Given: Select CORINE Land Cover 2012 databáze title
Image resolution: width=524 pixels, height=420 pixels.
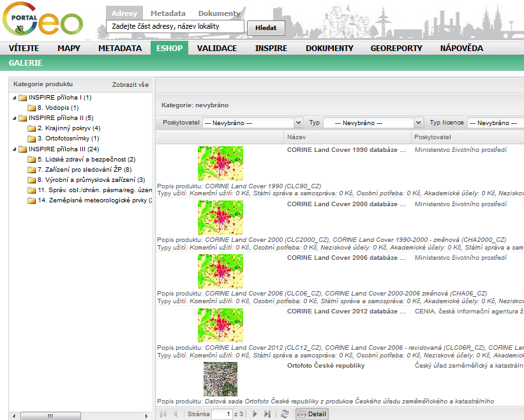Looking at the screenshot, I should (x=346, y=311).
